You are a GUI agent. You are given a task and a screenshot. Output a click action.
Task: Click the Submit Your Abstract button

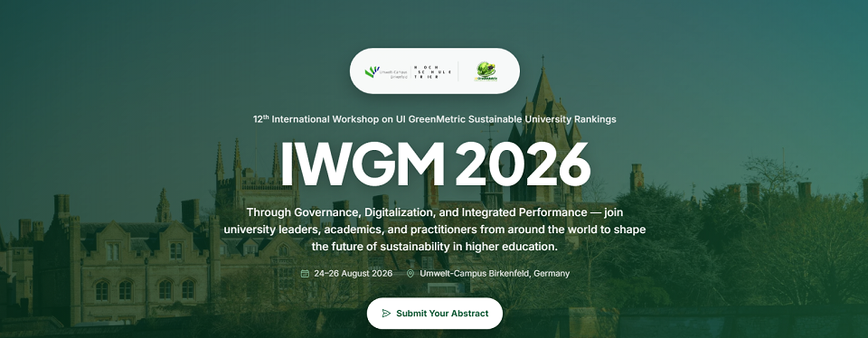point(435,313)
